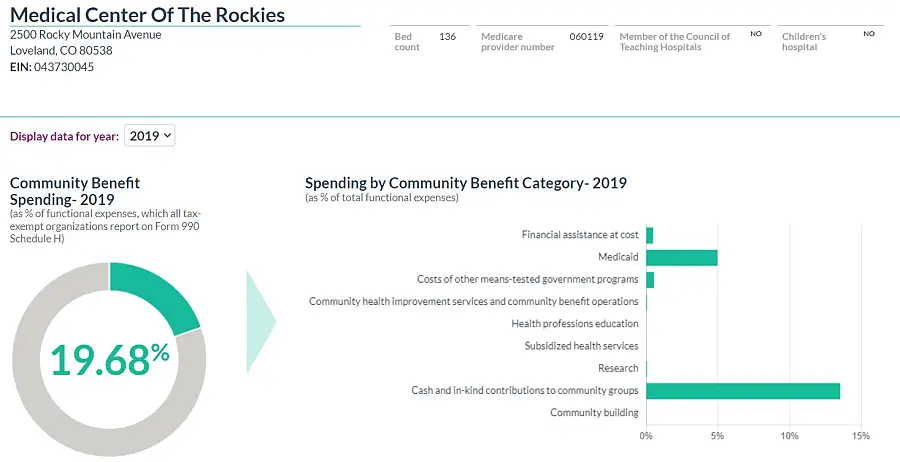Click the Health professions education label

click(x=575, y=324)
